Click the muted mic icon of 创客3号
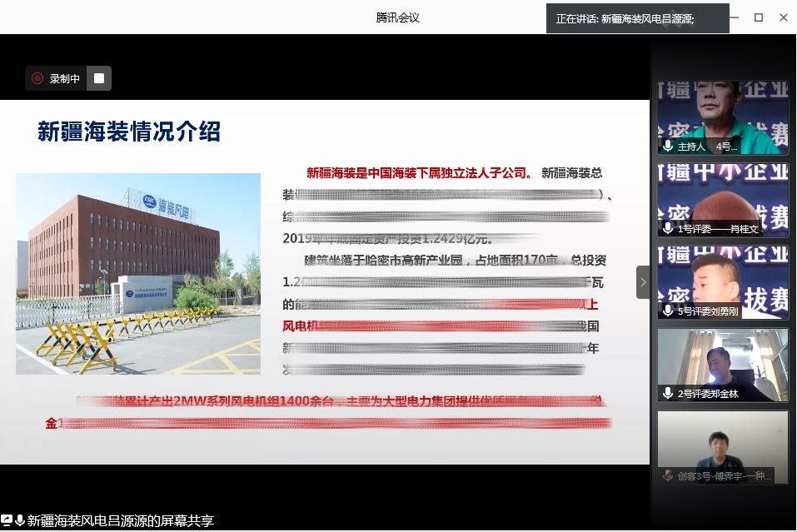797x532 pixels. tap(668, 475)
